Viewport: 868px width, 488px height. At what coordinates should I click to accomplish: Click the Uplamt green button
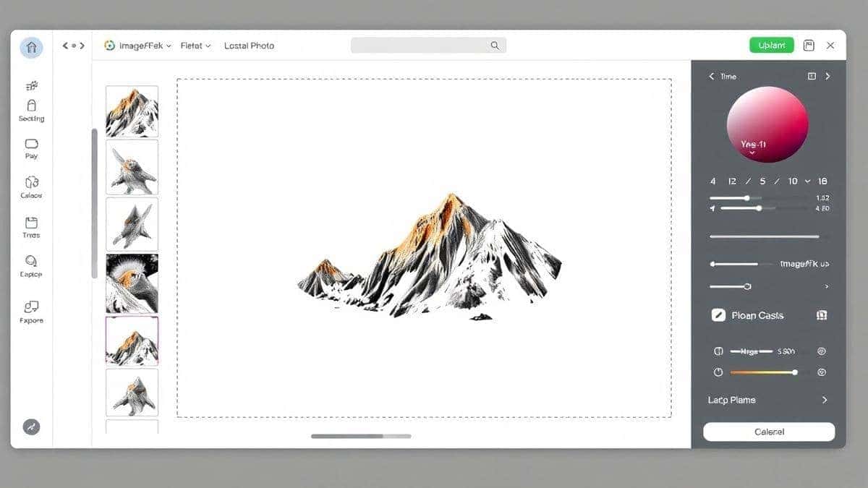pyautogui.click(x=772, y=46)
